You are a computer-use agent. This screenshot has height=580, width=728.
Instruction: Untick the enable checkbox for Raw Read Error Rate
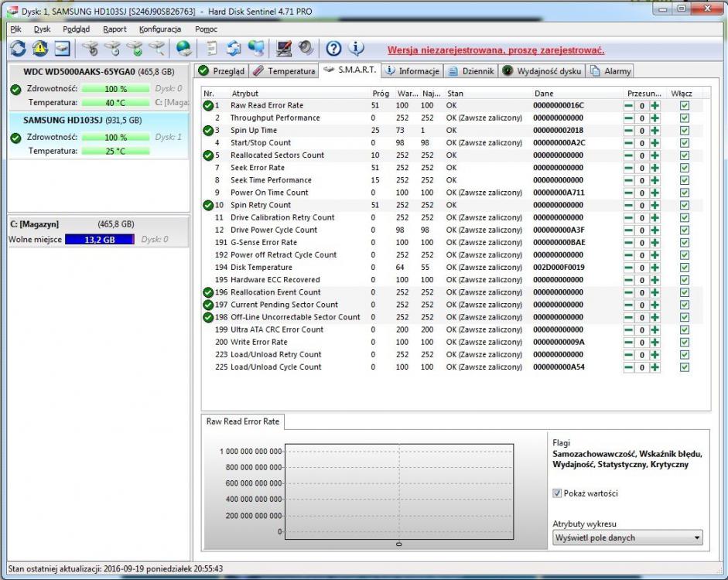click(685, 106)
